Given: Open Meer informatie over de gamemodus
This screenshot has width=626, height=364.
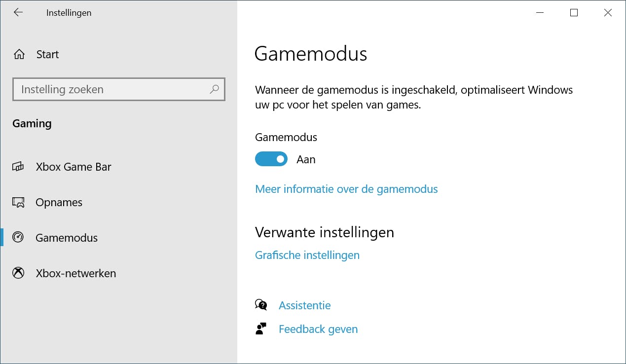Looking at the screenshot, I should click(346, 189).
